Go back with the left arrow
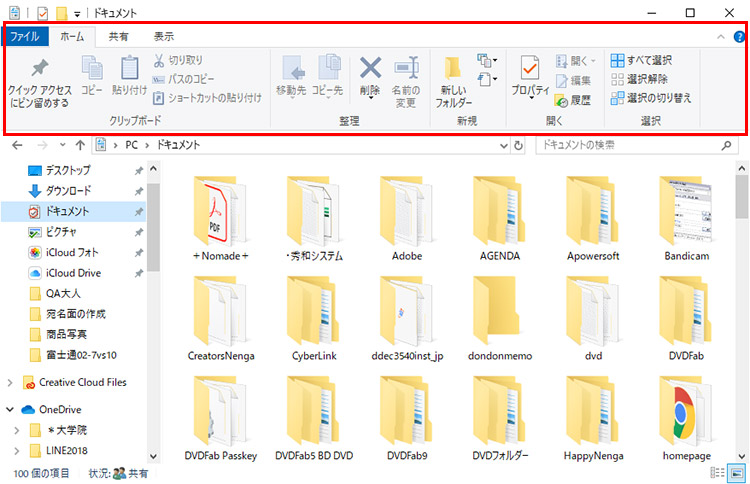Image resolution: width=750 pixels, height=484 pixels. [17, 145]
